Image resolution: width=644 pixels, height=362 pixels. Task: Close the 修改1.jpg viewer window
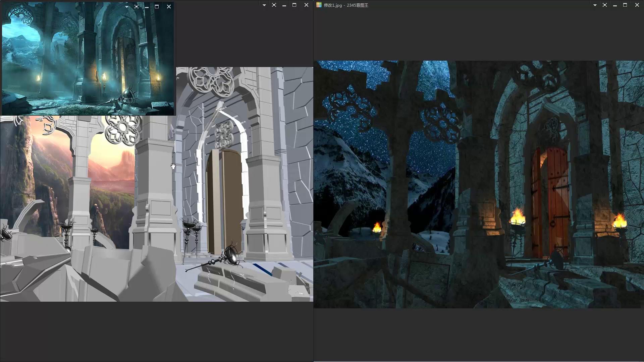(637, 5)
